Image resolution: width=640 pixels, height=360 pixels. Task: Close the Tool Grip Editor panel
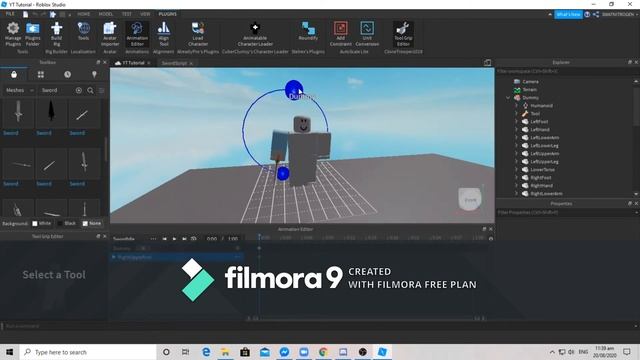(x=105, y=236)
